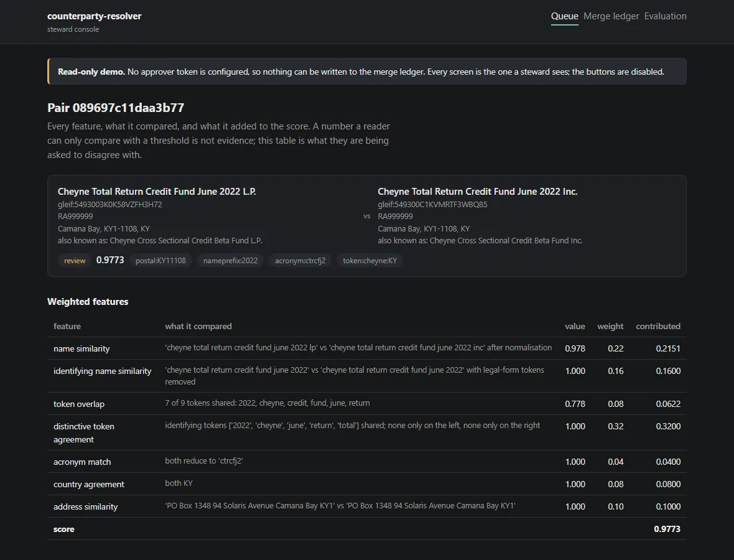734x560 pixels.
Task: Click the contributed 0.0622 cell
Action: (x=668, y=404)
